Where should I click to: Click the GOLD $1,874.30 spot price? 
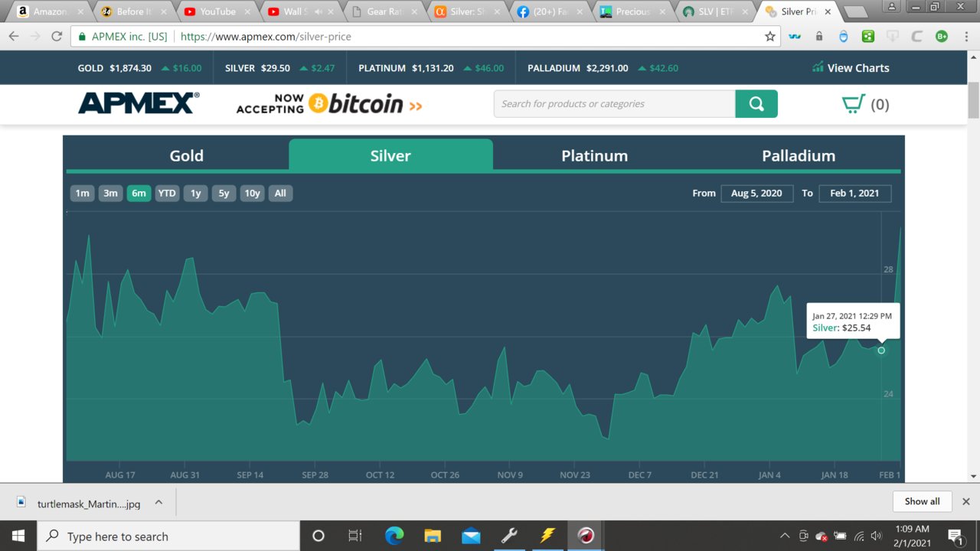coord(115,68)
